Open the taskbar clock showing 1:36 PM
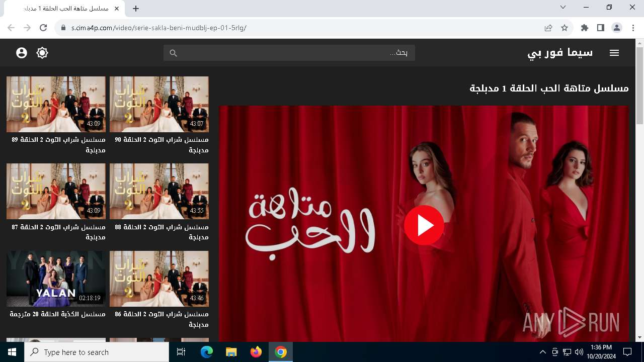 click(x=601, y=352)
